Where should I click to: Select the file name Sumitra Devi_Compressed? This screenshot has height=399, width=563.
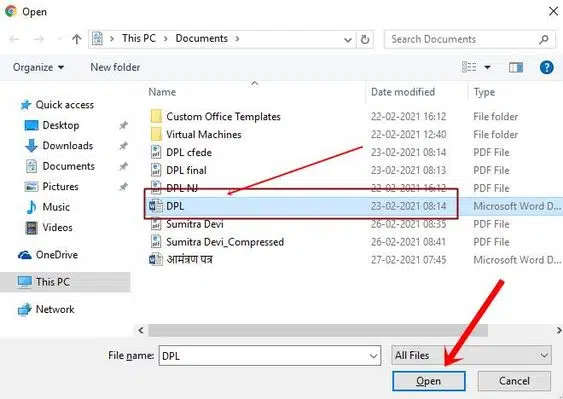[225, 242]
